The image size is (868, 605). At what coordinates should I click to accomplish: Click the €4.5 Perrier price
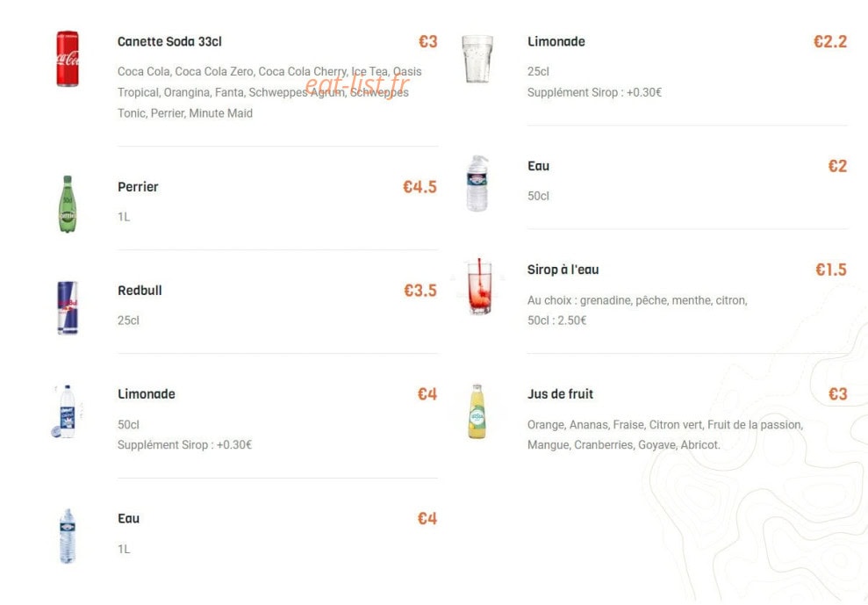pyautogui.click(x=420, y=187)
